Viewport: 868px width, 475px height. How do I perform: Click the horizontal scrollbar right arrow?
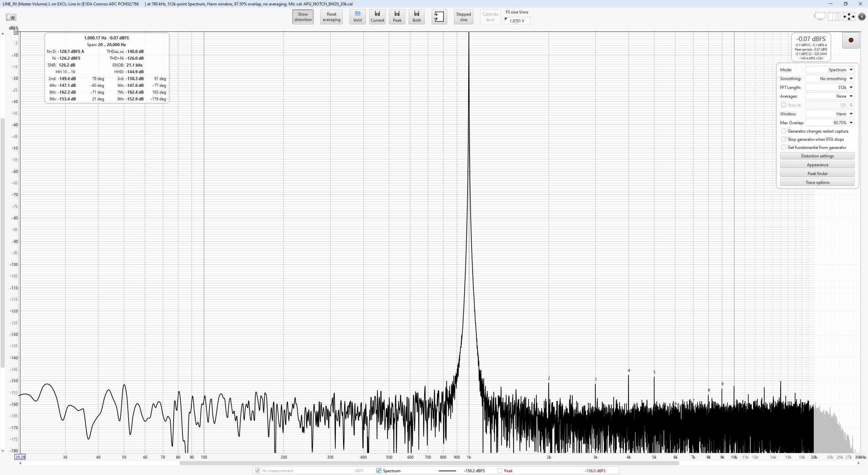859,463
